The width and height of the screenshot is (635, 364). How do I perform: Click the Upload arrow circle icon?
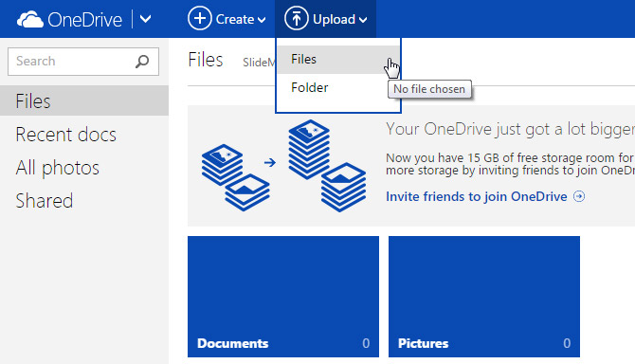[297, 19]
